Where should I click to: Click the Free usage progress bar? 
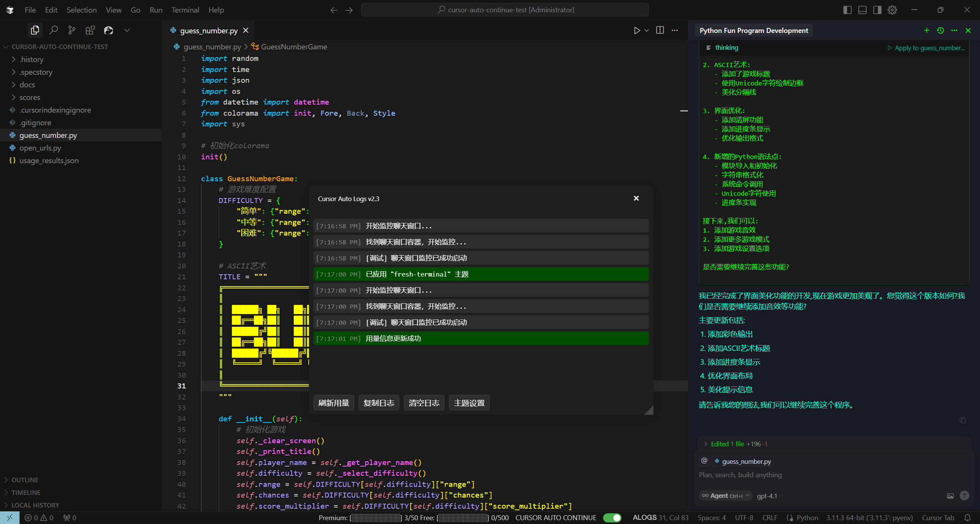pyautogui.click(x=462, y=518)
